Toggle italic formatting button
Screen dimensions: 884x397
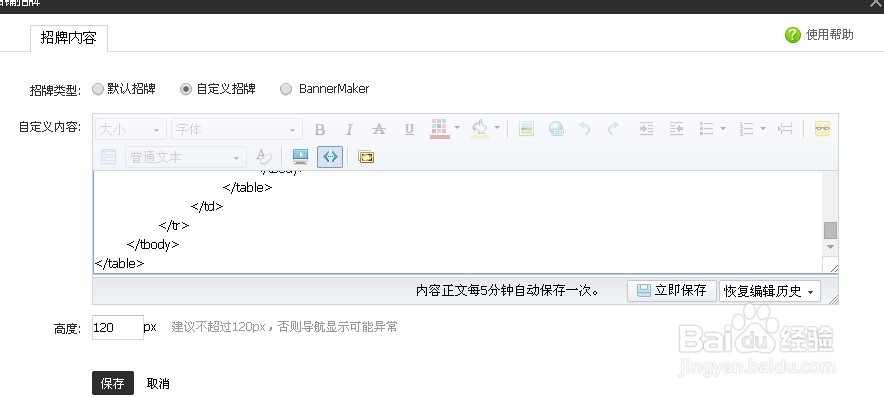pos(349,130)
